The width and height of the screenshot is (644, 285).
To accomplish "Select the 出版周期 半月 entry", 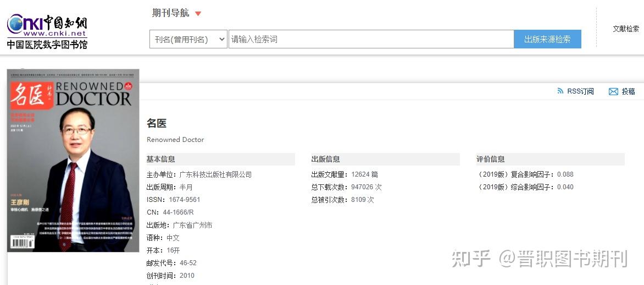I will tap(170, 187).
